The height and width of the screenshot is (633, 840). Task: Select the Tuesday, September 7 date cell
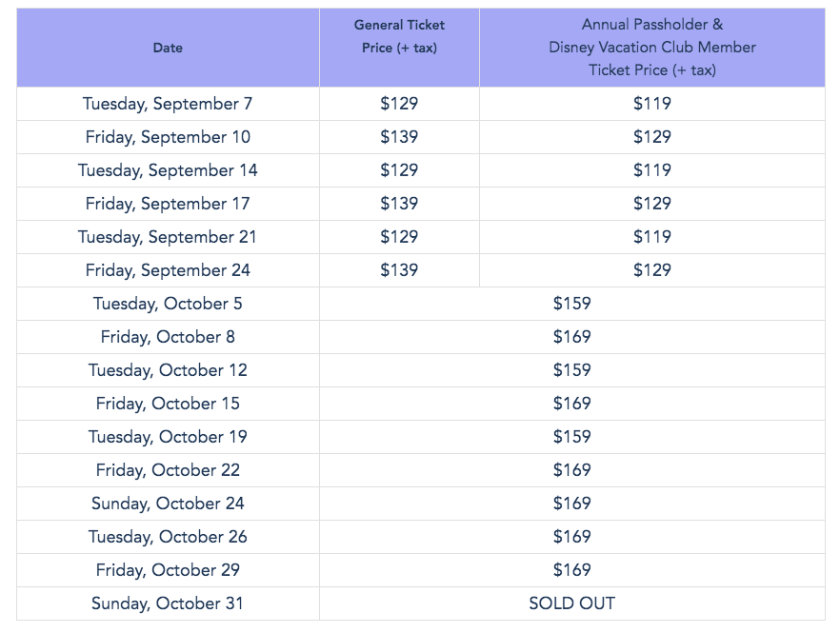pos(168,104)
